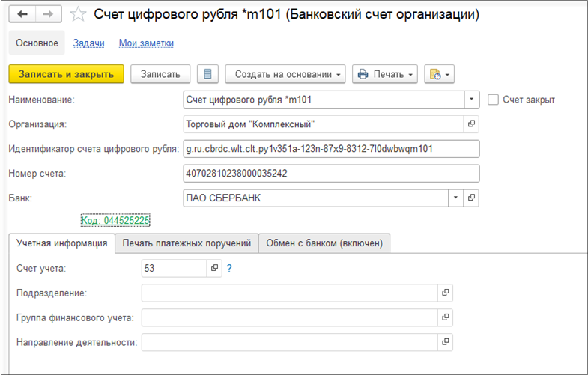588x375 pixels.
Task: Open organization field's open-form icon
Action: (x=472, y=124)
